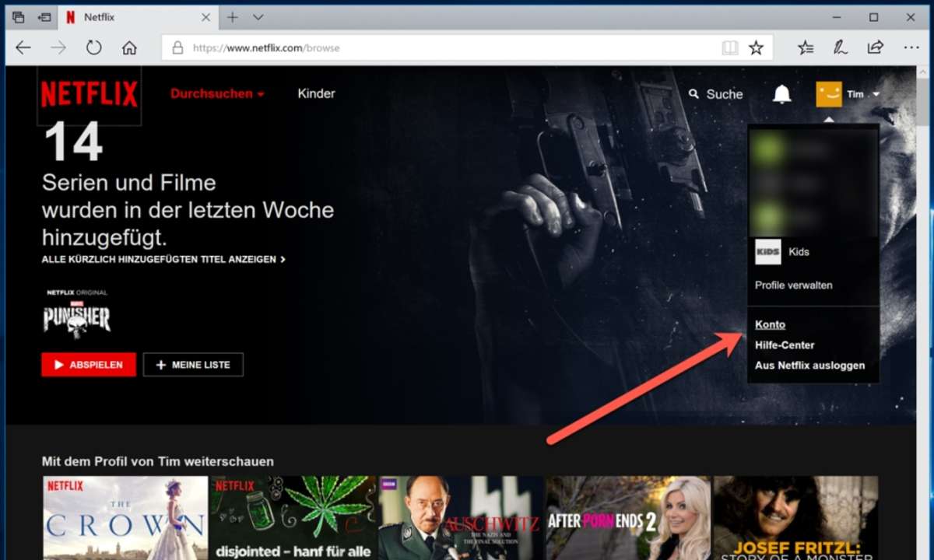Expand the Durchsuchen dropdown
This screenshot has width=934, height=560.
217,94
